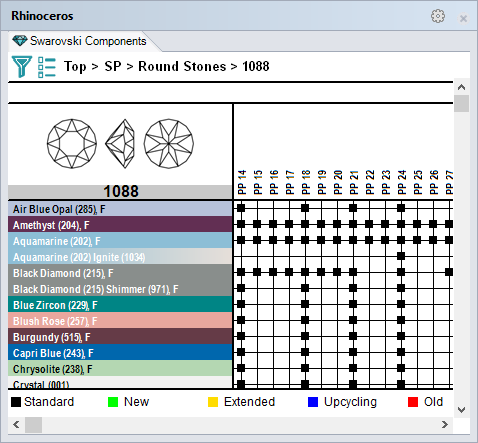Open Round Stones breadcrumb level

point(182,66)
